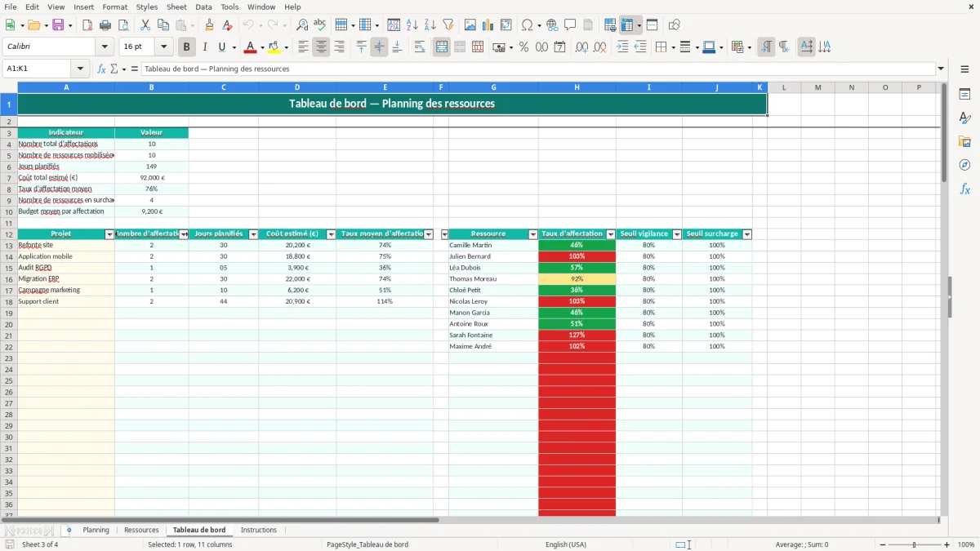Toggle Wrap Text button
Viewport: 980px width, 551px height.
point(420,47)
